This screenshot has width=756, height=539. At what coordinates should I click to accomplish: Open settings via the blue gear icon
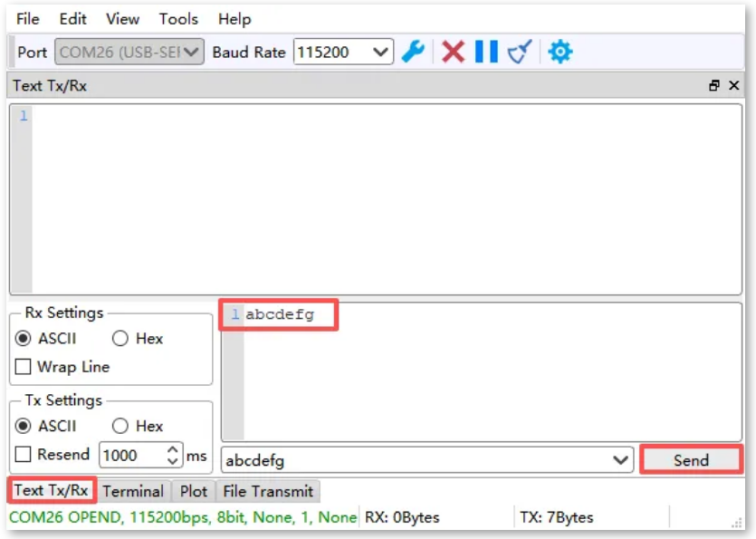click(x=560, y=52)
